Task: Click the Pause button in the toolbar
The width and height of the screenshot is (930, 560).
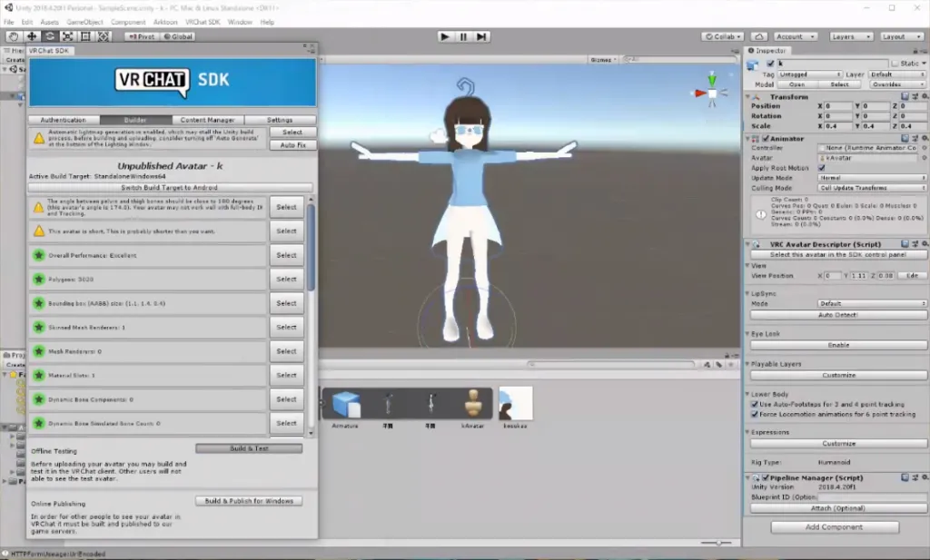Action: pos(463,36)
